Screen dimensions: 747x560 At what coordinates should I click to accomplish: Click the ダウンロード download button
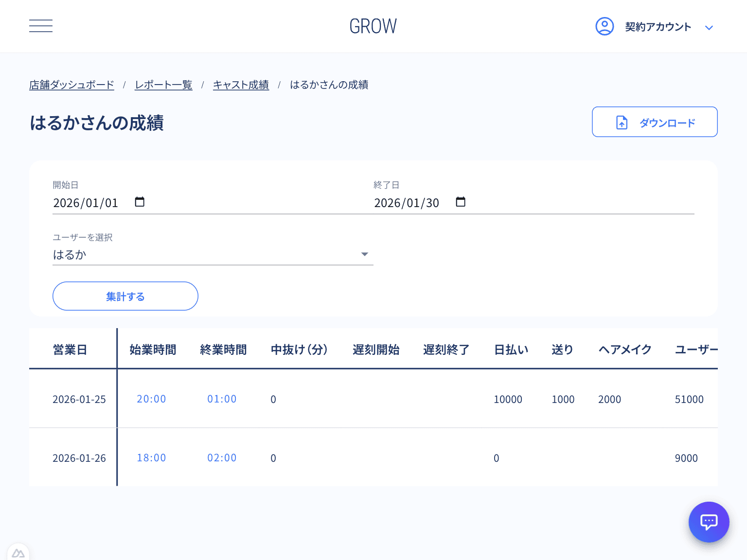click(x=655, y=122)
